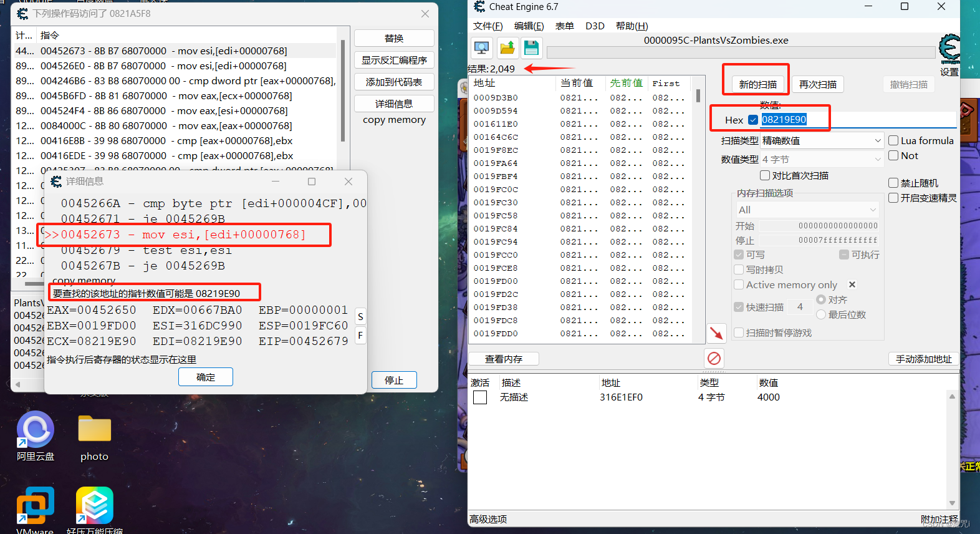Open the 文件(F) menu
Image resolution: width=980 pixels, height=534 pixels.
coord(488,26)
